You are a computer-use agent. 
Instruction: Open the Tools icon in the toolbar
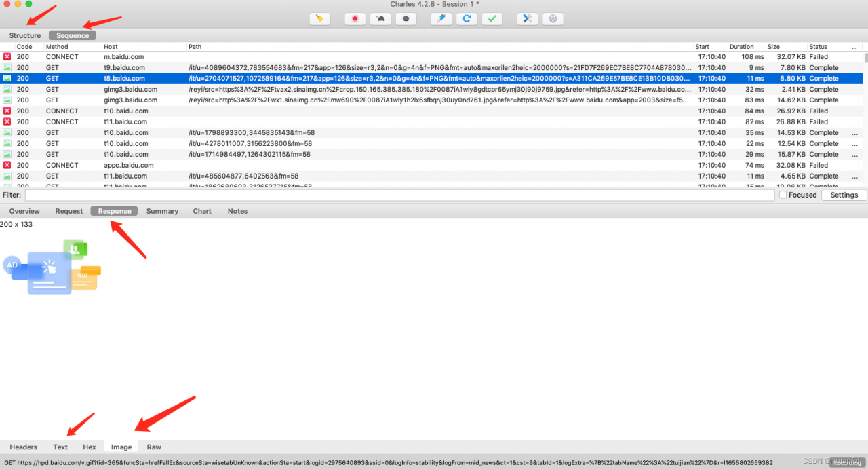527,19
